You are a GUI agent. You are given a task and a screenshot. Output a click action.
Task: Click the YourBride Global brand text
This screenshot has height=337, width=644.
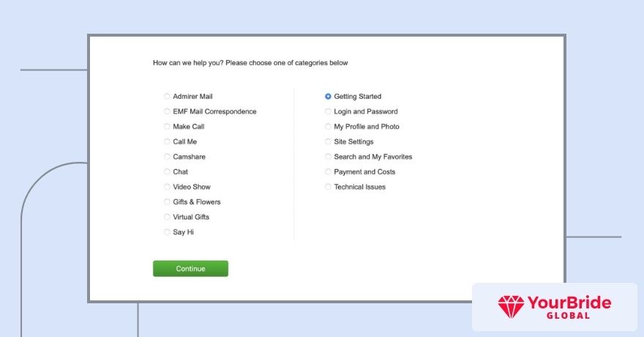pyautogui.click(x=569, y=307)
